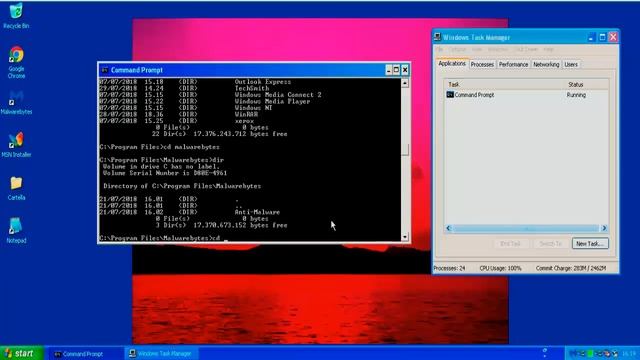
Task: Click task list horizontal scrollbar left arrow
Action: point(449,228)
